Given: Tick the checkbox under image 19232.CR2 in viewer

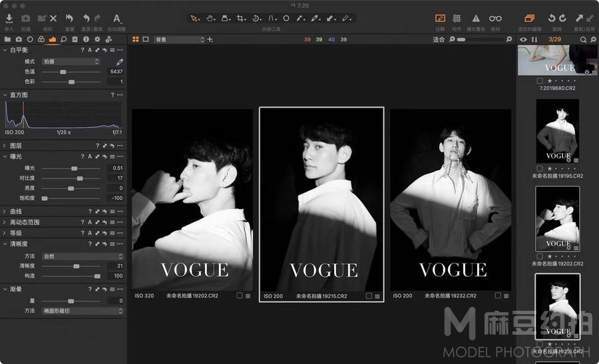Looking at the screenshot, I should 498,295.
